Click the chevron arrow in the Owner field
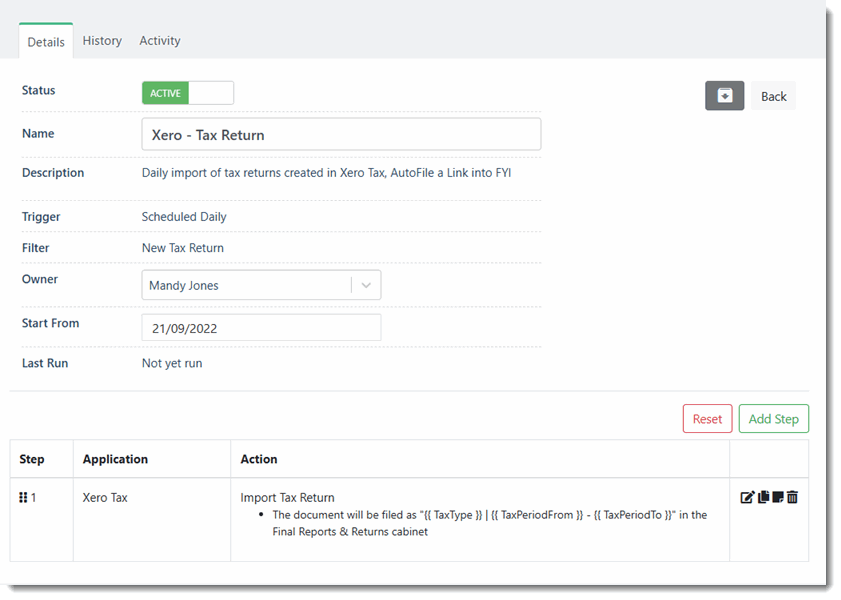Screen dimensions: 841x600 click(x=366, y=285)
